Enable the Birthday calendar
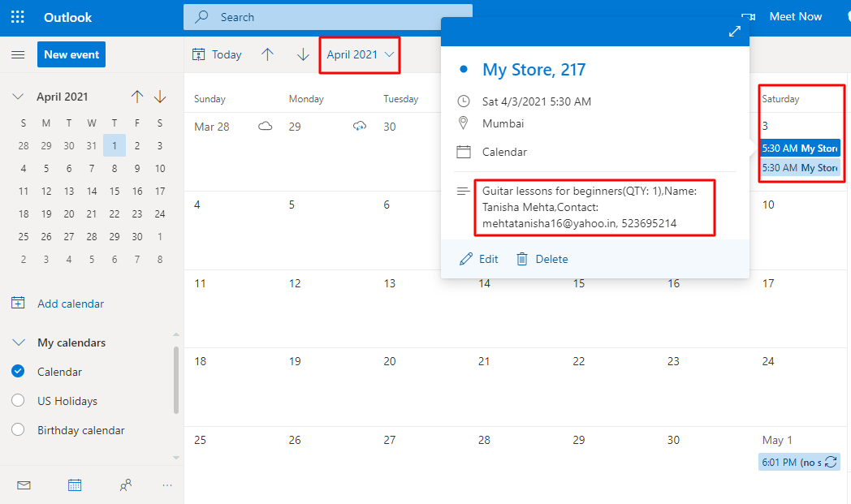 [18, 430]
